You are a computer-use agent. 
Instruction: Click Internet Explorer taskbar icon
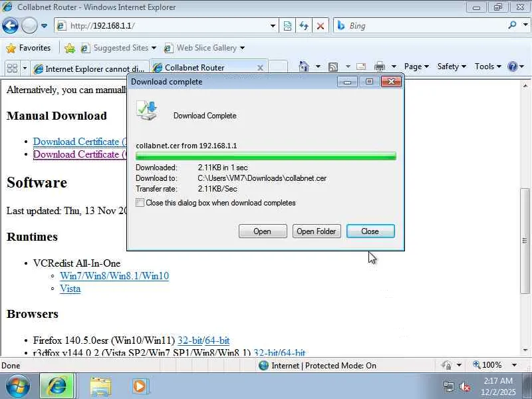57,386
